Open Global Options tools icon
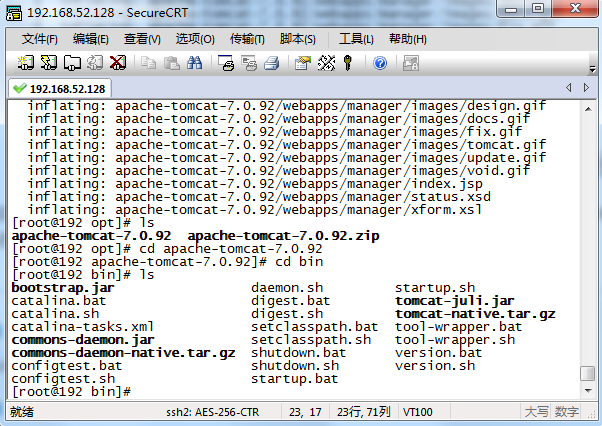Viewport: 602px width, 426px height. (326, 63)
